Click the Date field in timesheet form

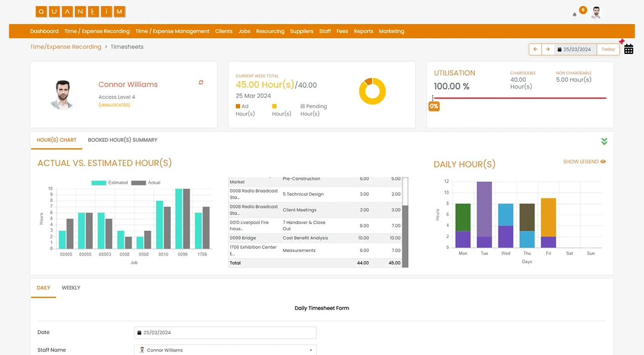225,333
